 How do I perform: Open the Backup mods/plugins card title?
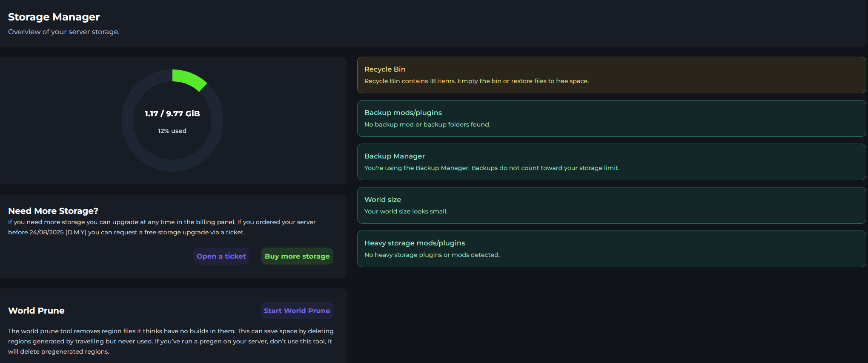(403, 112)
